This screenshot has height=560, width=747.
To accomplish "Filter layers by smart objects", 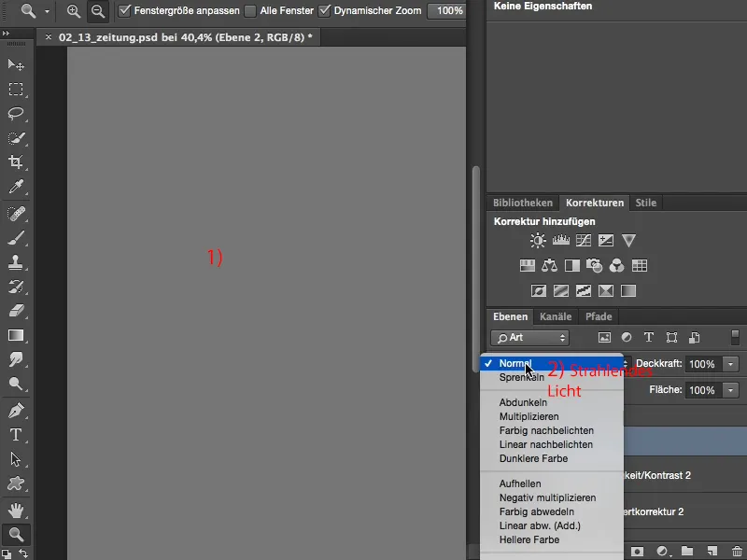I will point(694,338).
